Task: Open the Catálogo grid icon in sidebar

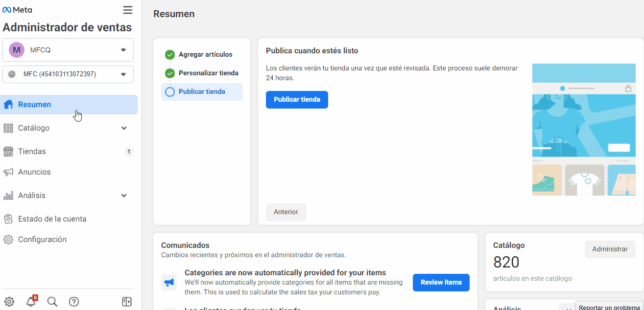Action: [x=8, y=128]
